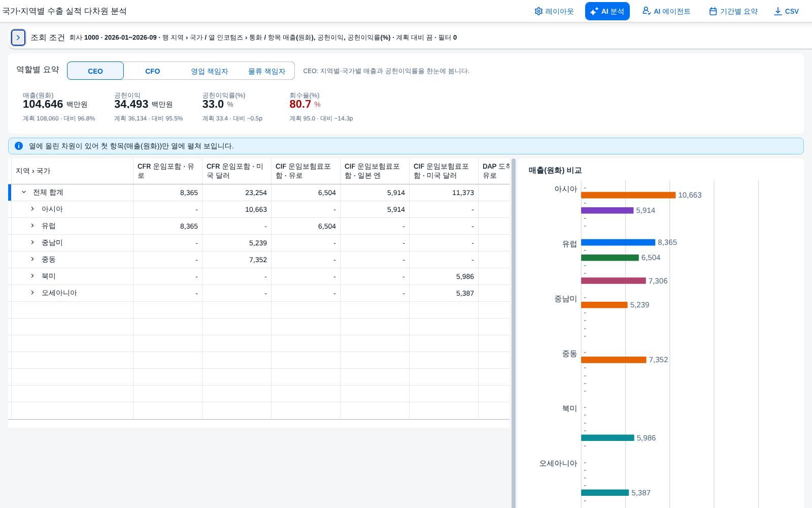Click the CFR 운임포함 · 유로 column header

pos(167,171)
